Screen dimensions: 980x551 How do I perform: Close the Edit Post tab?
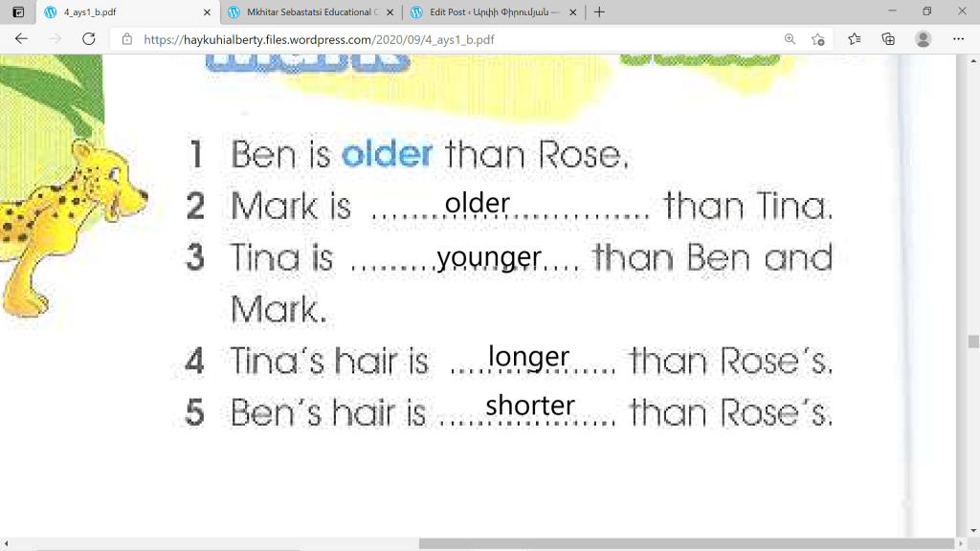(x=574, y=12)
